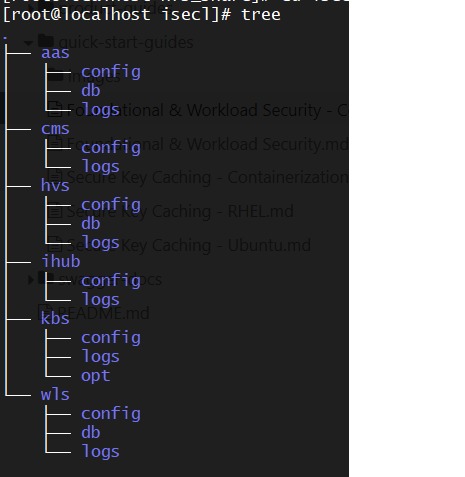Select 'db' under the aas directory
Viewport: 465px width, 477px height.
click(91, 91)
